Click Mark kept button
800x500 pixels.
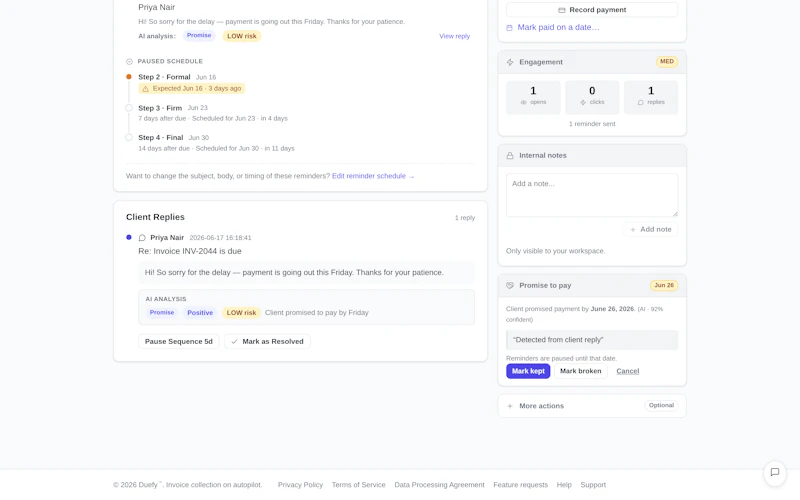(x=528, y=371)
